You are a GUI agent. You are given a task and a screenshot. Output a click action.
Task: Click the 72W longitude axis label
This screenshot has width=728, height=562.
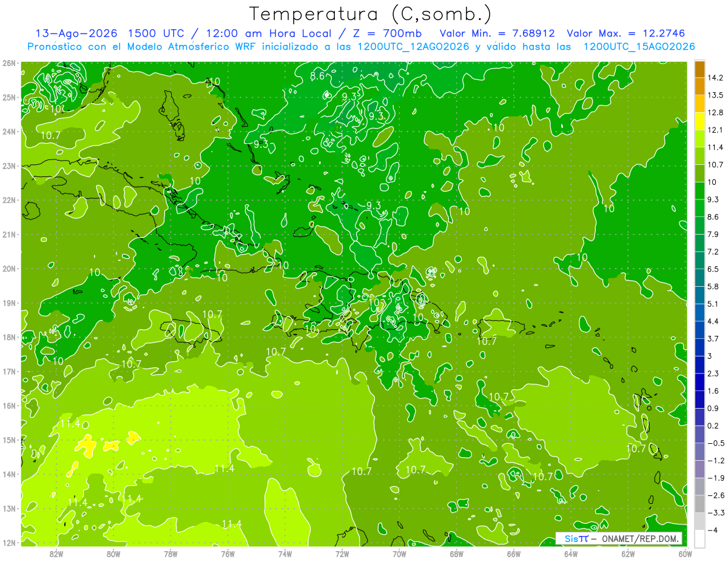point(342,554)
